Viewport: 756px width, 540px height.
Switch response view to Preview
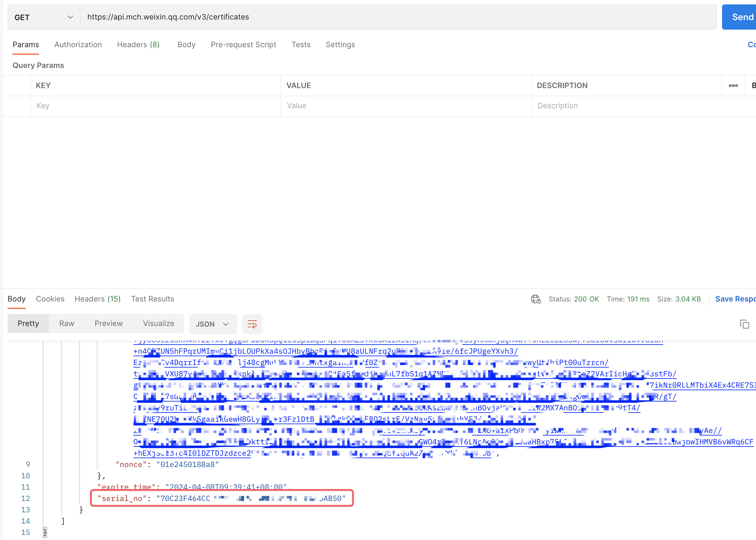click(x=108, y=323)
